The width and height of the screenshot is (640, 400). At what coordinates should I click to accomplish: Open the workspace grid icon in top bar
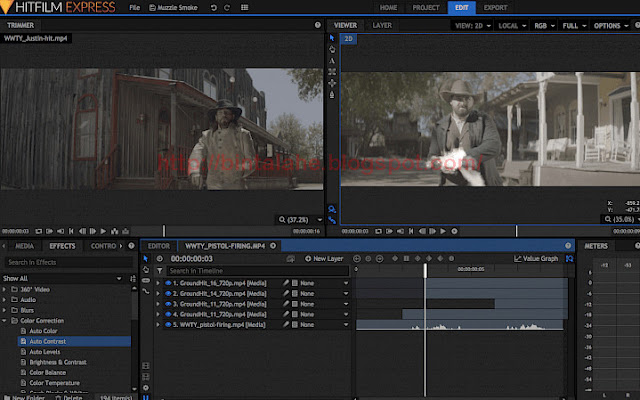pyautogui.click(x=244, y=7)
